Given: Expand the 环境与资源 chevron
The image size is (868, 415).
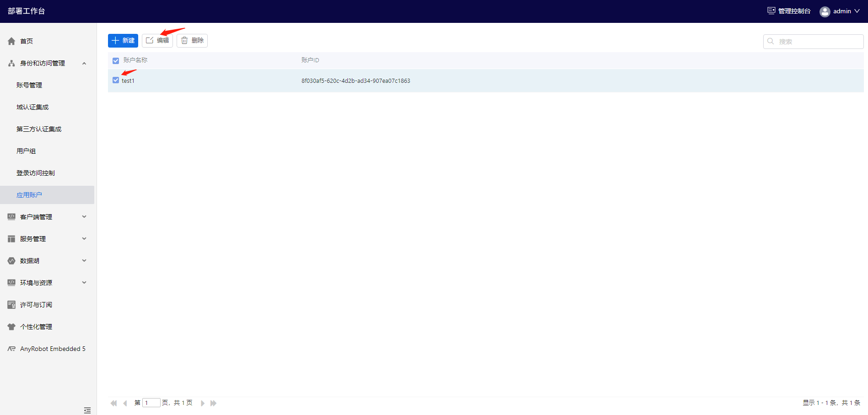Looking at the screenshot, I should click(x=84, y=283).
